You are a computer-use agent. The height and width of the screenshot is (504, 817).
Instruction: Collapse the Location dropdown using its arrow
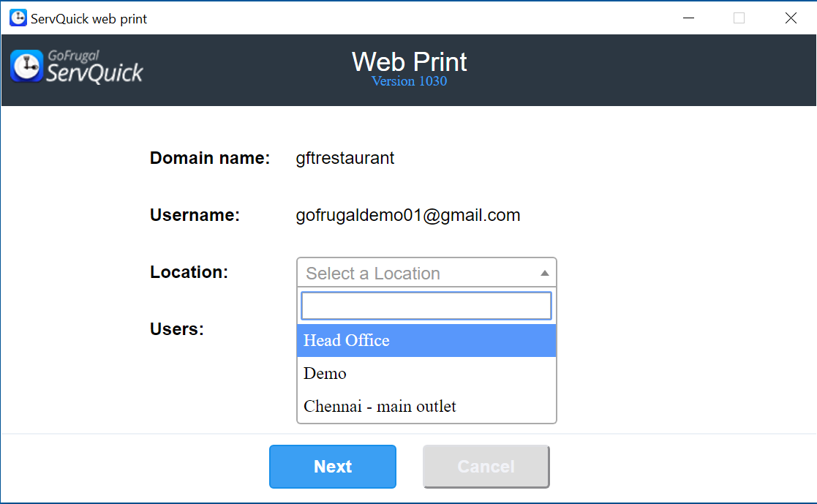(x=544, y=273)
